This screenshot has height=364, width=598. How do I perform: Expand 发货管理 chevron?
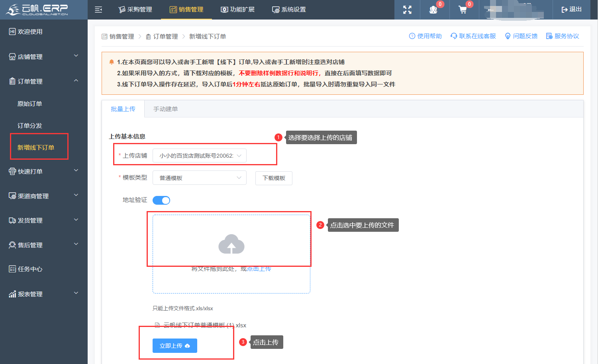point(76,220)
